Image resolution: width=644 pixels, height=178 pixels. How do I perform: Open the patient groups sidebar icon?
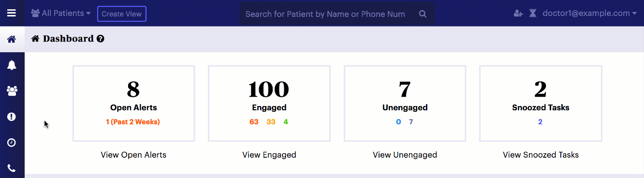(12, 90)
